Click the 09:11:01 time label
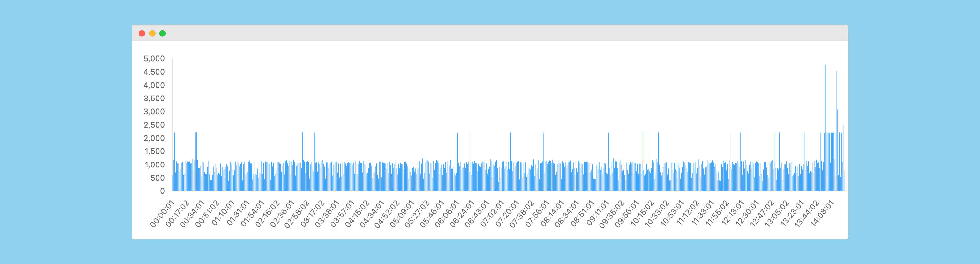980x264 pixels. click(597, 213)
